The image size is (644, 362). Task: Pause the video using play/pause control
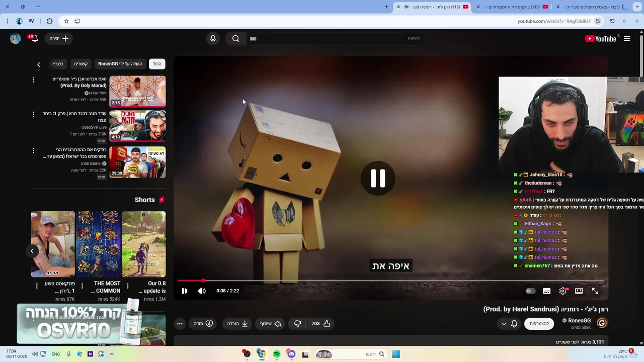(x=185, y=291)
